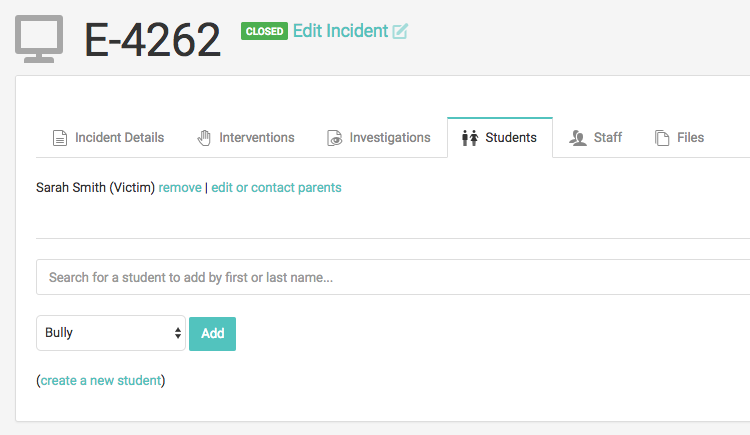Remove Sarah Smith from the incident
This screenshot has height=435, width=750.
[x=180, y=188]
